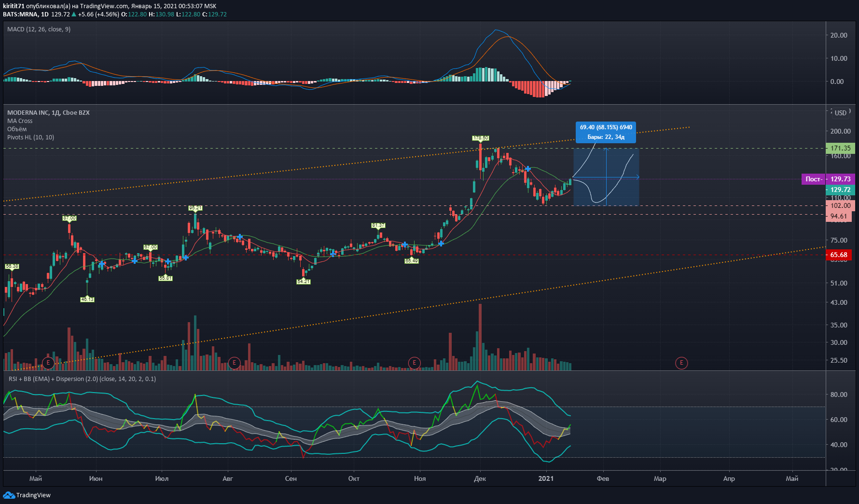Screen dimensions: 859x504
Task: Click the 171.35 green price label
Action: (x=841, y=148)
